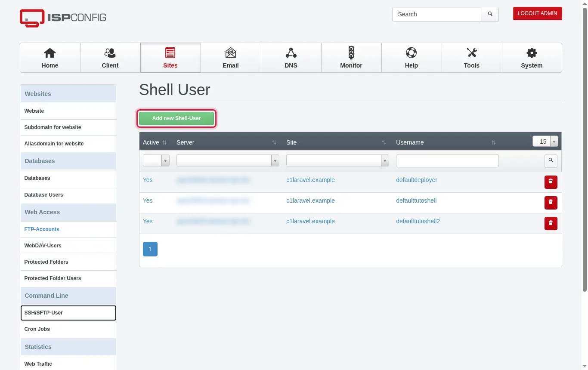
Task: Open the Tools module
Action: 472,58
